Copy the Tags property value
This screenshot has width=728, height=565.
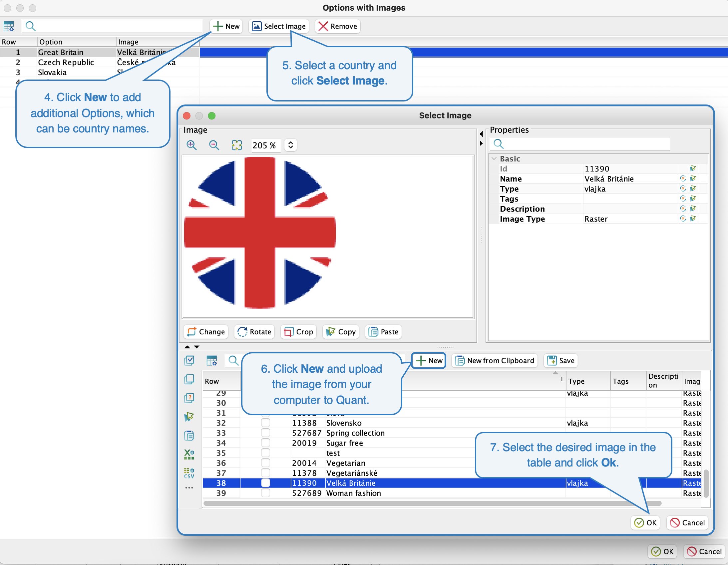(693, 199)
